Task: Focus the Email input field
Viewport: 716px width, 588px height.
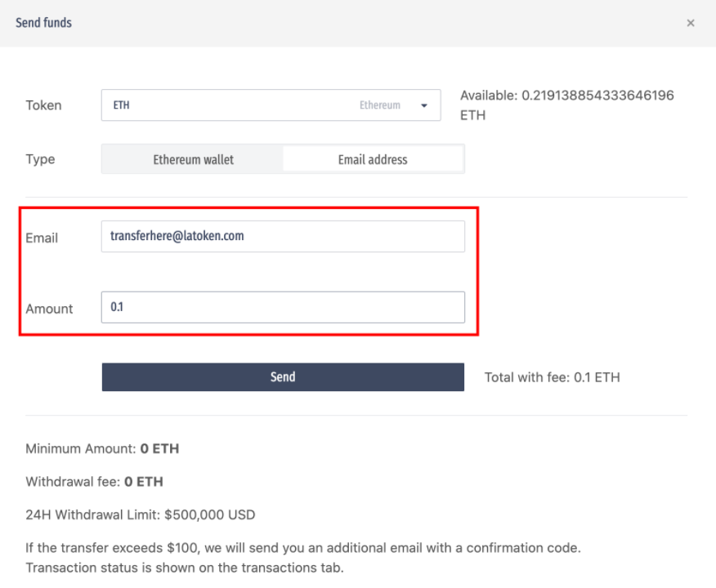Action: [x=283, y=236]
